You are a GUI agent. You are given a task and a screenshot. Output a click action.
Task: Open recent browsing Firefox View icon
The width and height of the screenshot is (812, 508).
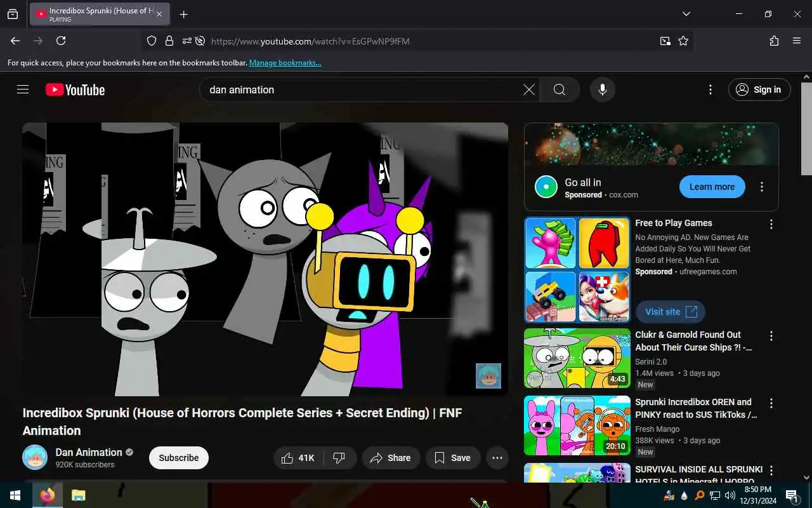[13, 14]
